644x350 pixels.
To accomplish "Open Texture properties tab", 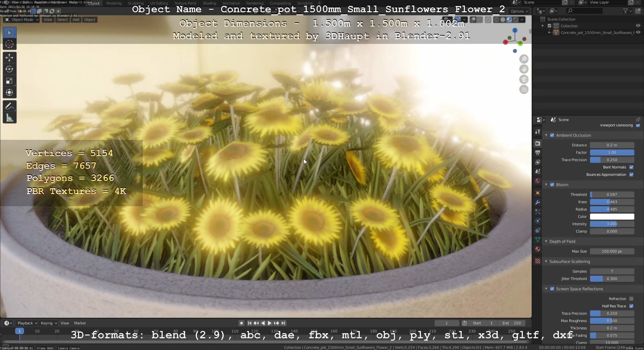I will (538, 261).
